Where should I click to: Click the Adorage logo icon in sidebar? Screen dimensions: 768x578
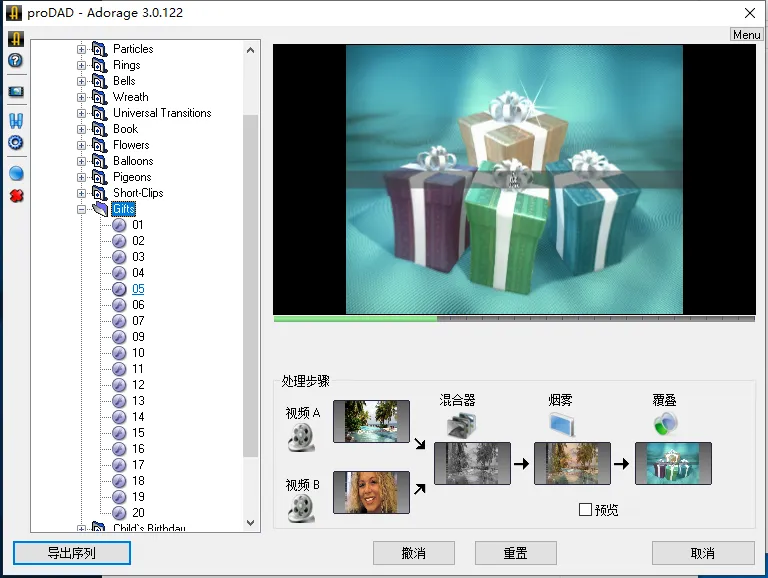(x=16, y=39)
